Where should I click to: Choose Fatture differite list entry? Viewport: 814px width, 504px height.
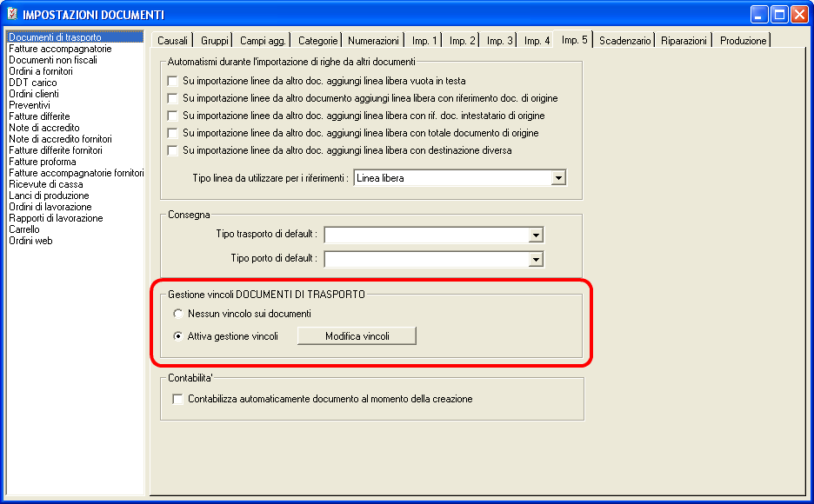76,116
